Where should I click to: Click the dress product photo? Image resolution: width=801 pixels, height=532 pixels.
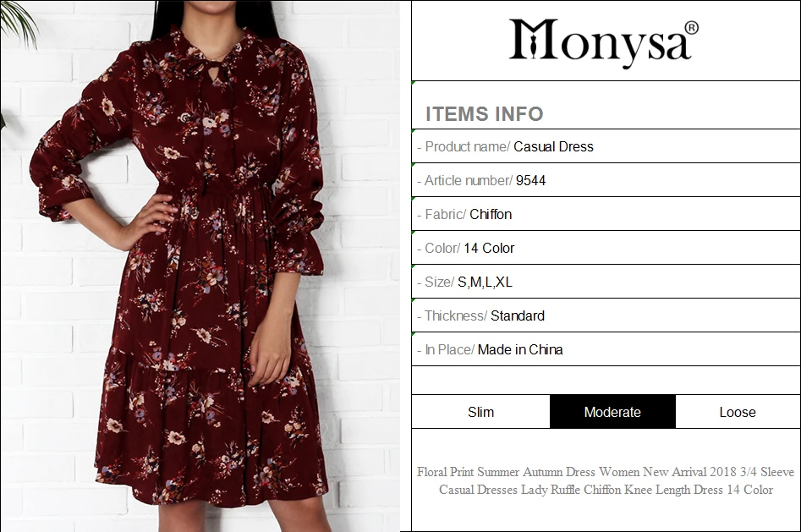click(200, 266)
